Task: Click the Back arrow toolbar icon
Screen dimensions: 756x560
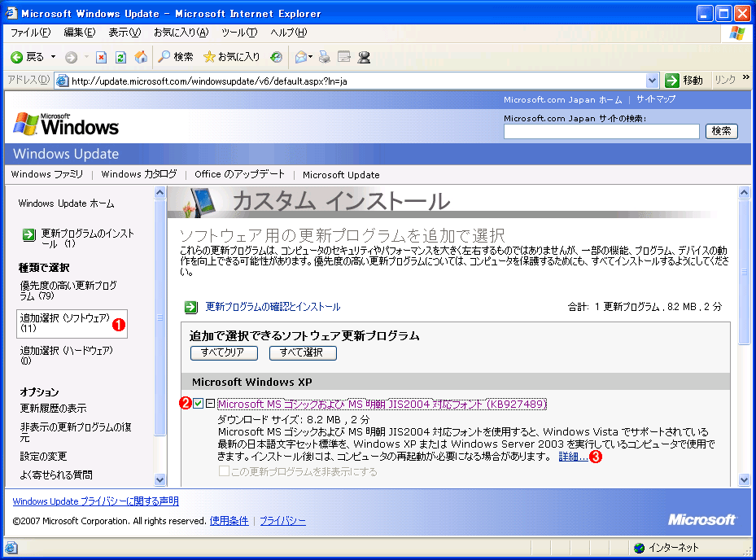Action: pyautogui.click(x=17, y=58)
